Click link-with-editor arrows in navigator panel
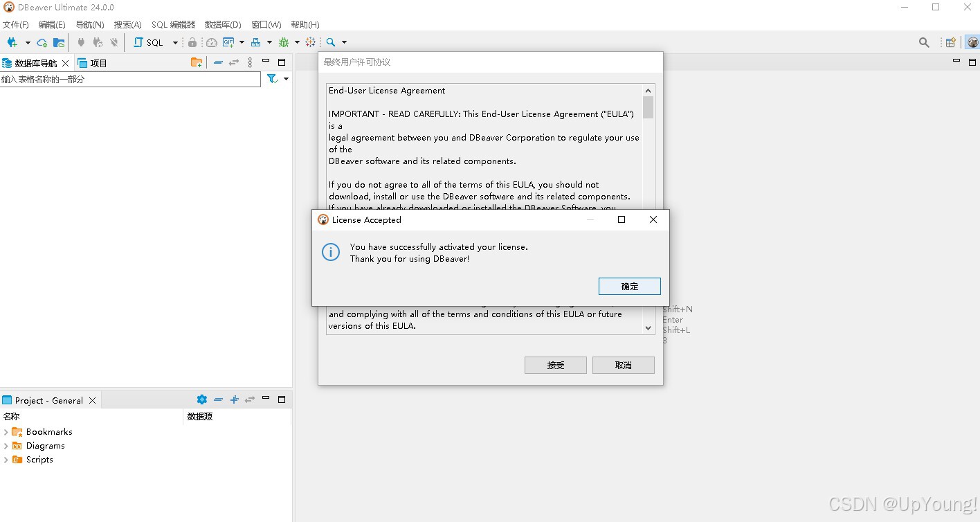The width and height of the screenshot is (980, 522). [234, 62]
